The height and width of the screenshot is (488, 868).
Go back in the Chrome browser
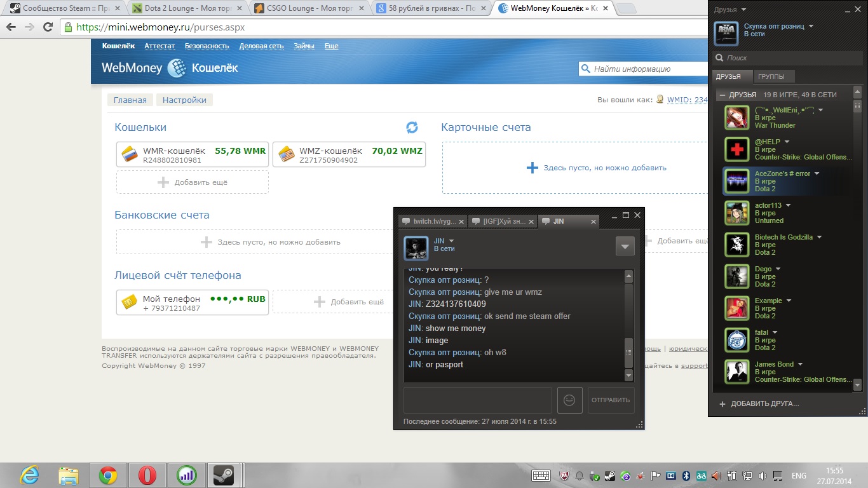pos(11,27)
